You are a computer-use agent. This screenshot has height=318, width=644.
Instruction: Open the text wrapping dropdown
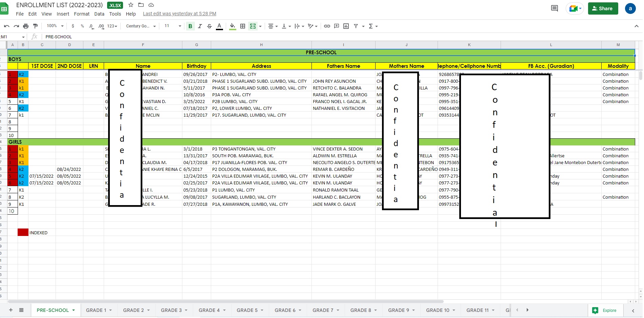299,26
